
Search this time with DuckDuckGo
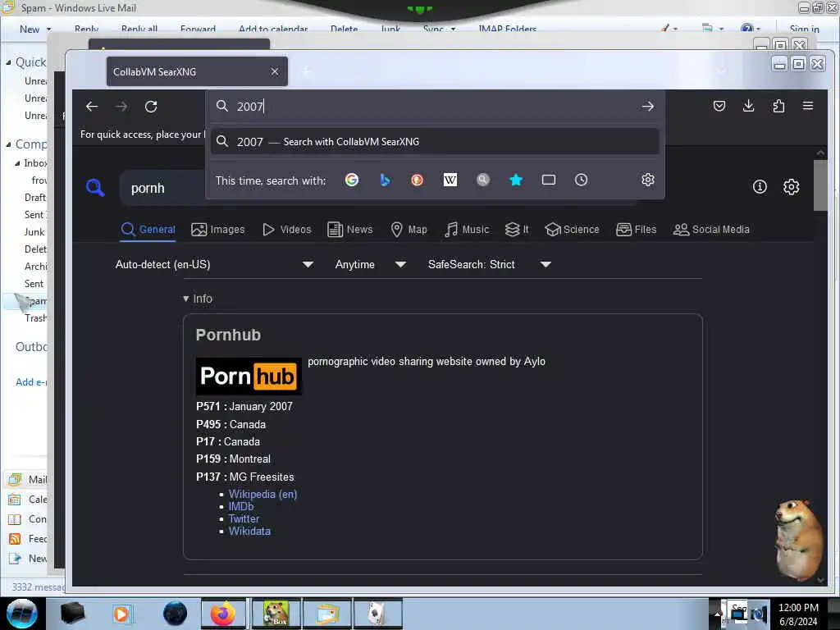coord(418,180)
